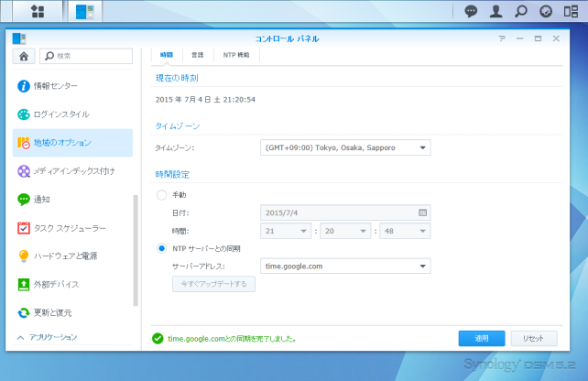Open 通知 in sidebar
The width and height of the screenshot is (588, 381).
pos(72,200)
